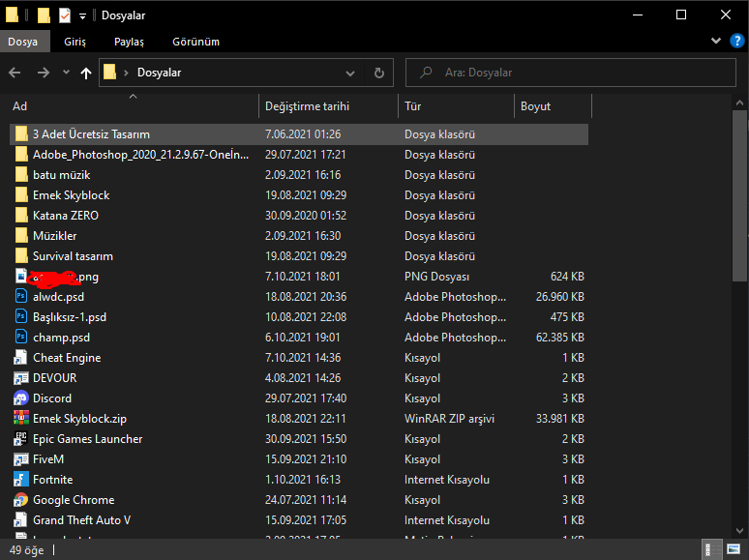Screen dimensions: 749x560
Task: Click the alwdc.psd Photoshop file icon
Action: point(21,297)
